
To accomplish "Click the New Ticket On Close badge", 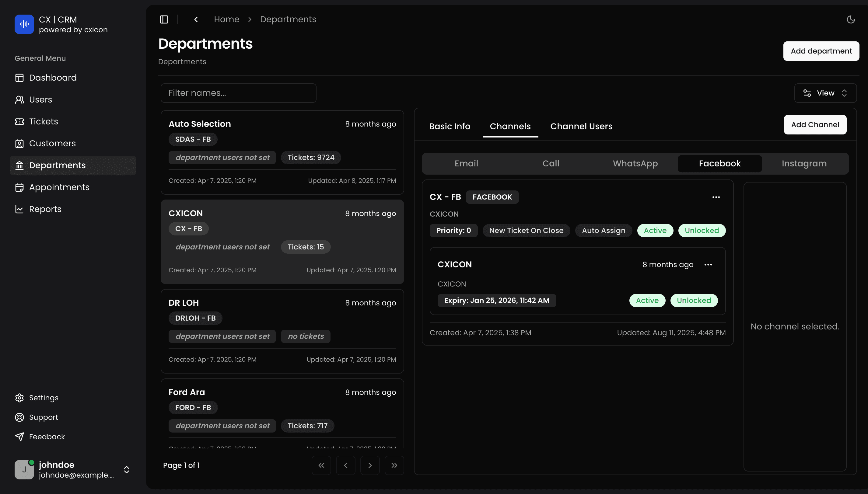I will (526, 231).
